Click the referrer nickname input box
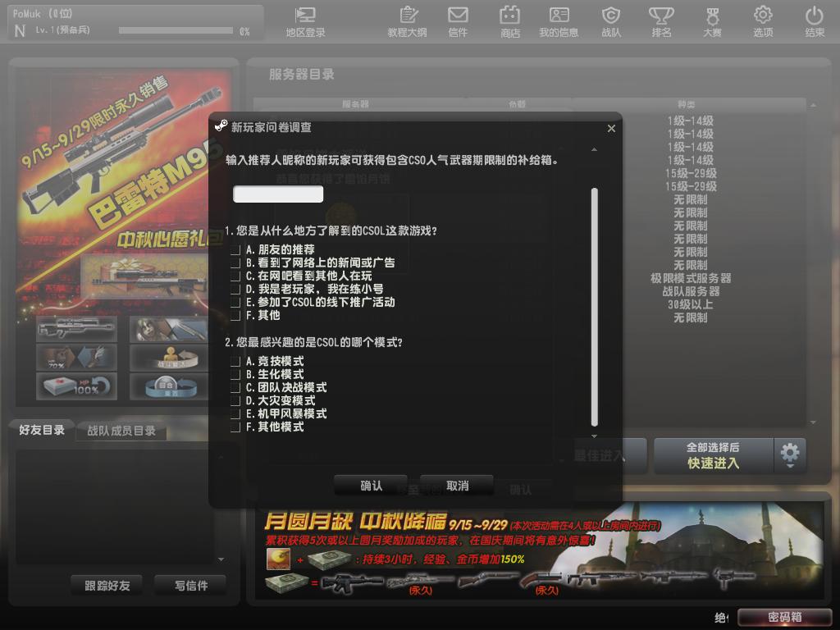The image size is (840, 630). coord(278,194)
